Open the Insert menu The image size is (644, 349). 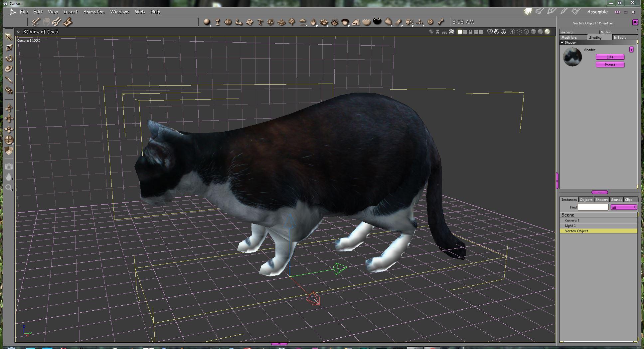71,12
